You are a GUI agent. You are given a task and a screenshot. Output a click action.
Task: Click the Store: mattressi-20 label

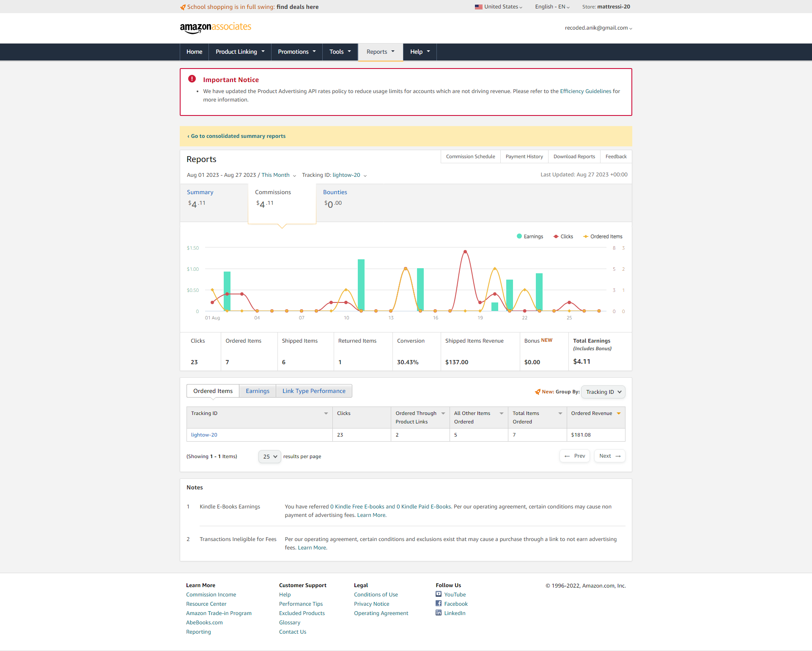606,7
